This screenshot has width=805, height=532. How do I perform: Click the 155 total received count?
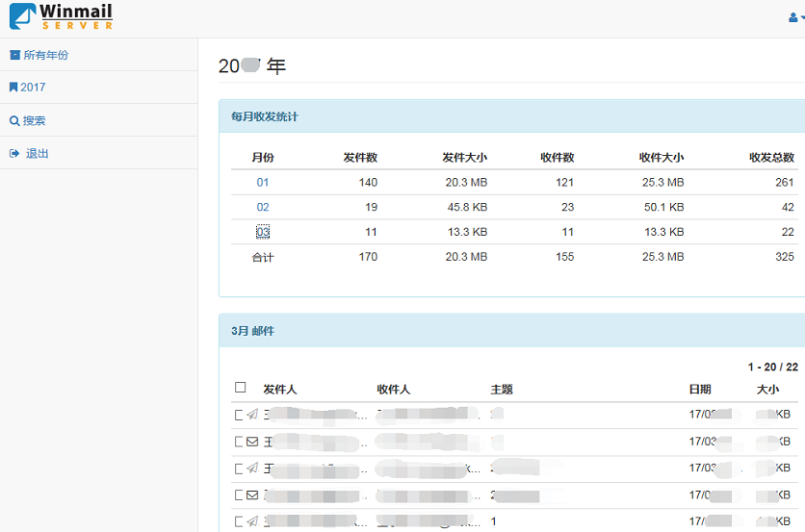click(564, 257)
